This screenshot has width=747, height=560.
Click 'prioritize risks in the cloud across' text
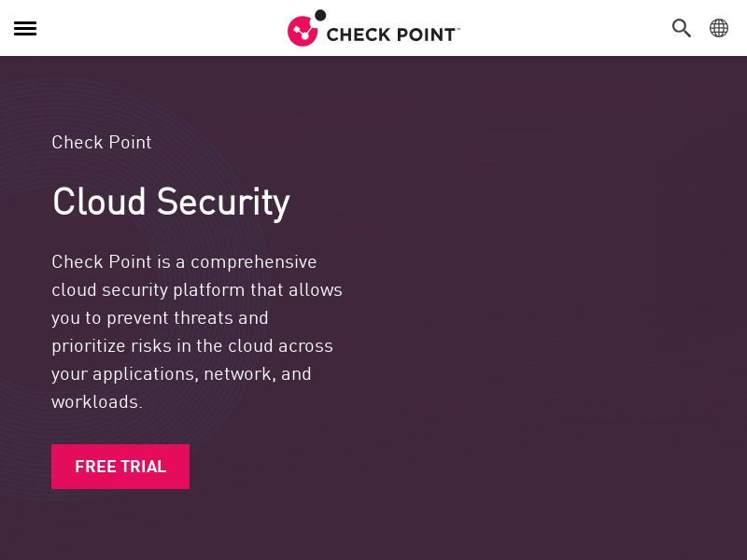pyautogui.click(x=192, y=345)
